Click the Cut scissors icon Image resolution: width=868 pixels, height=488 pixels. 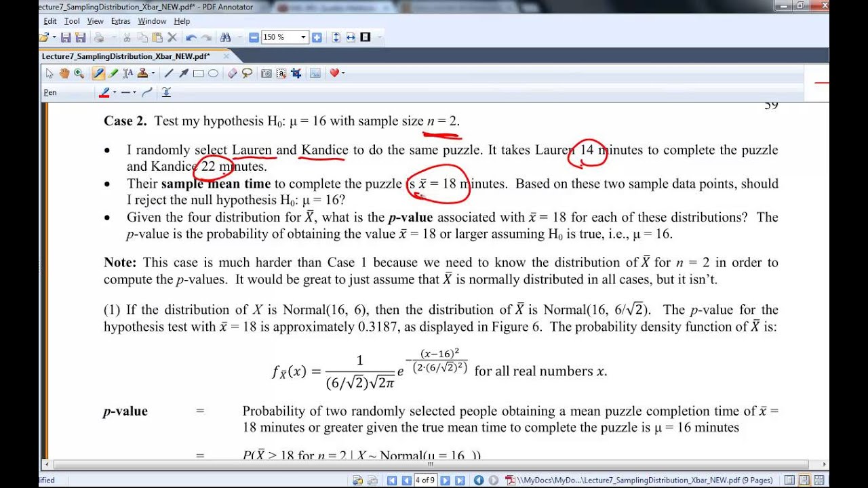(127, 37)
